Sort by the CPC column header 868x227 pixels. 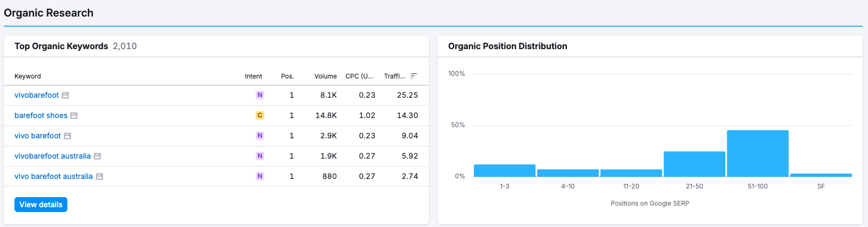[359, 76]
